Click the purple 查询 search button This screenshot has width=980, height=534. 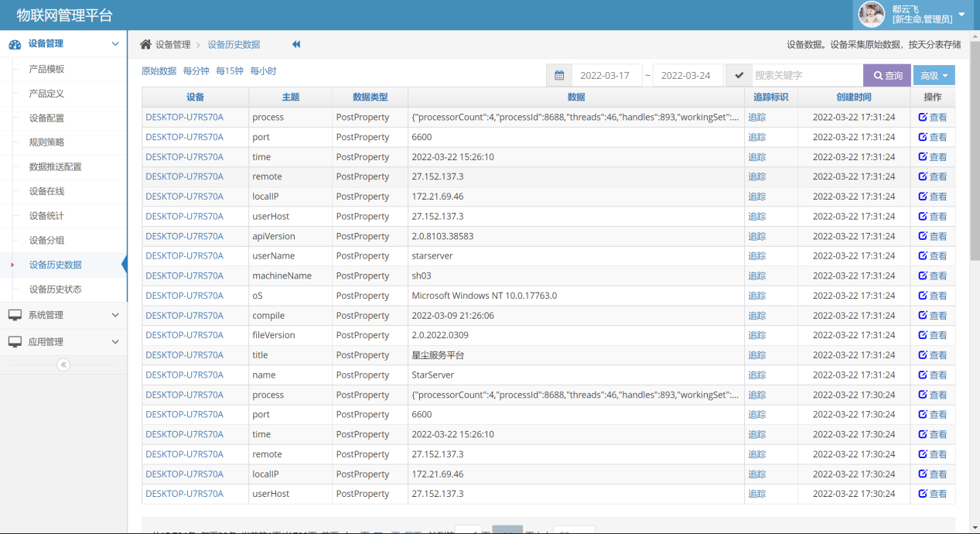click(x=887, y=75)
